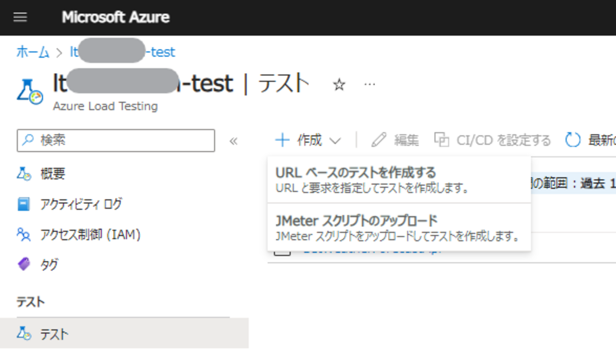
Task: Open the Azure portal hamburger menu
Action: click(20, 18)
